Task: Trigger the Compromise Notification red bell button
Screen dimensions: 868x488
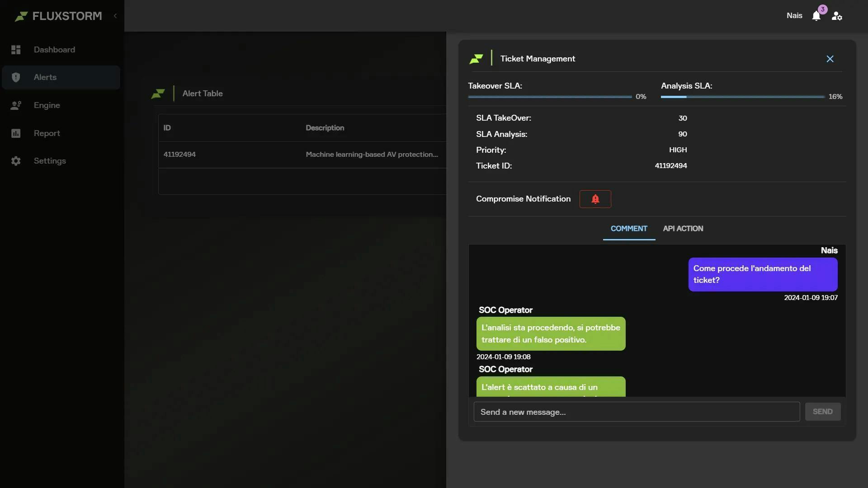Action: (x=595, y=199)
